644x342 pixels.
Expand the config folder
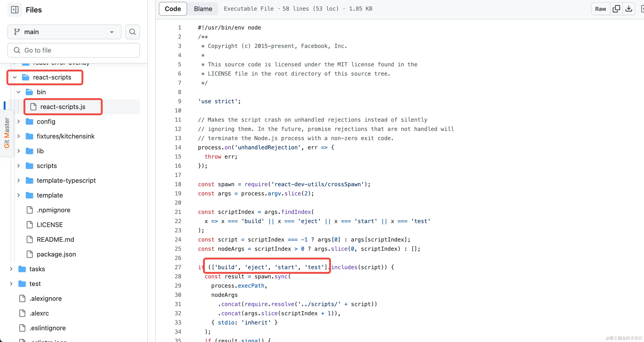(18, 121)
